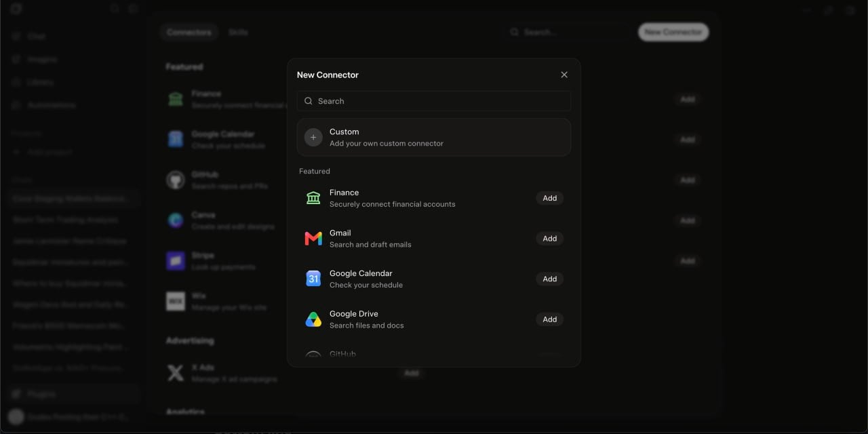Click the Library icon in the sidebar
This screenshot has width=868, height=434.
pos(16,82)
